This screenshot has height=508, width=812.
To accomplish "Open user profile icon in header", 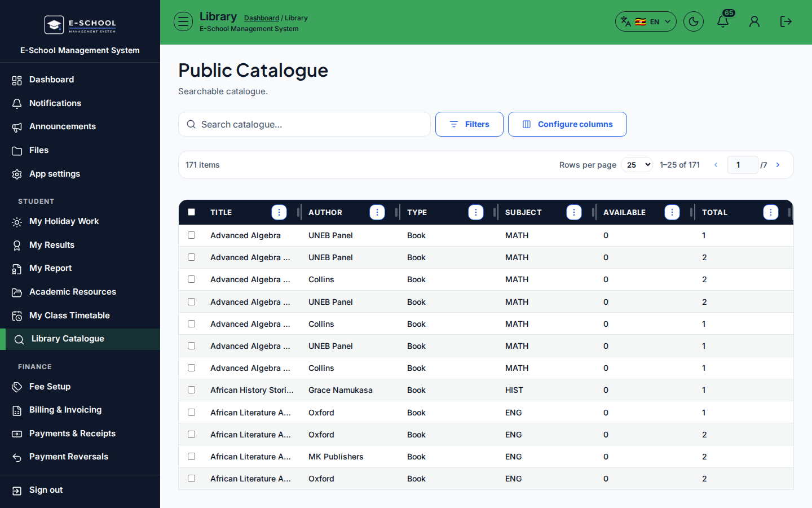I will coord(754,21).
